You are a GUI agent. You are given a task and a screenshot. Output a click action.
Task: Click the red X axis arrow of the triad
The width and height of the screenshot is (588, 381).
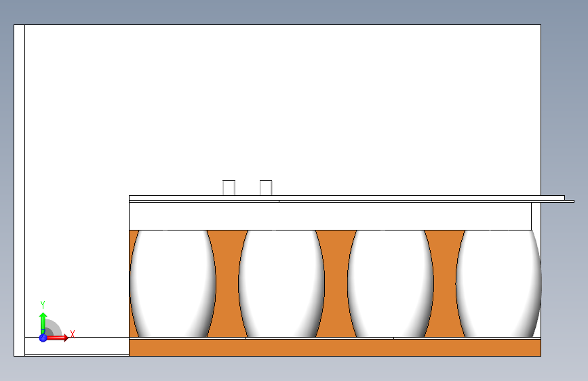[x=58, y=338]
